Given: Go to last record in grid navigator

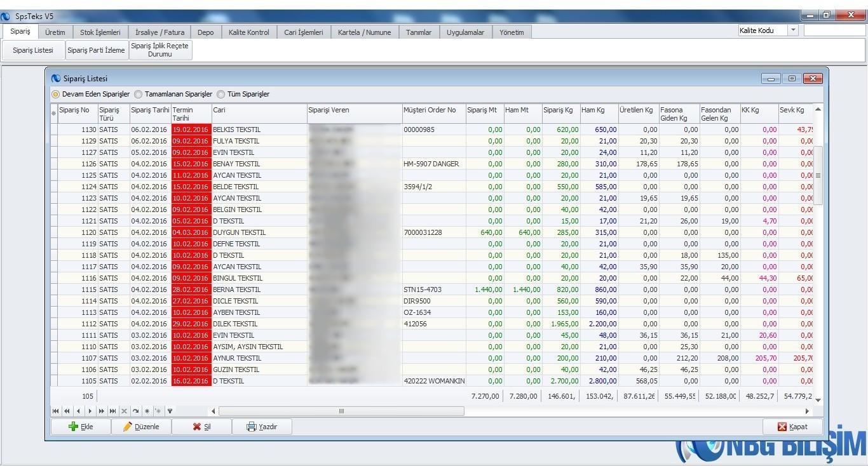Looking at the screenshot, I should [112, 411].
